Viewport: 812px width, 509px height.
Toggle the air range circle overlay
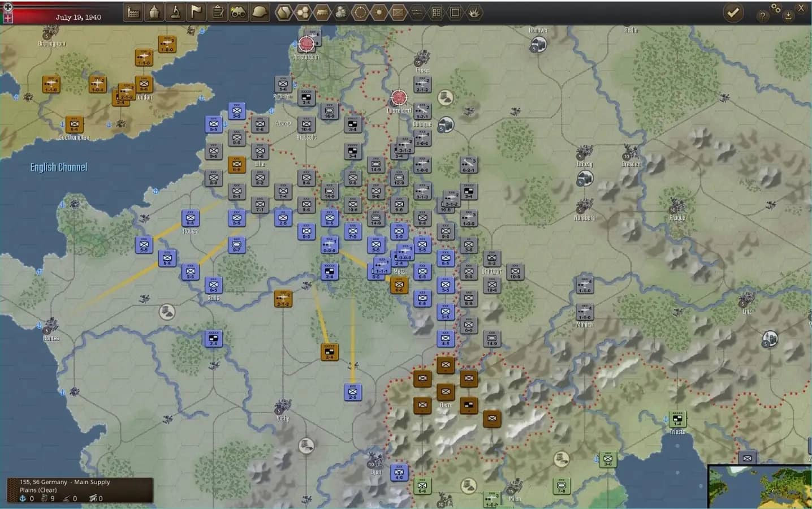click(x=361, y=11)
